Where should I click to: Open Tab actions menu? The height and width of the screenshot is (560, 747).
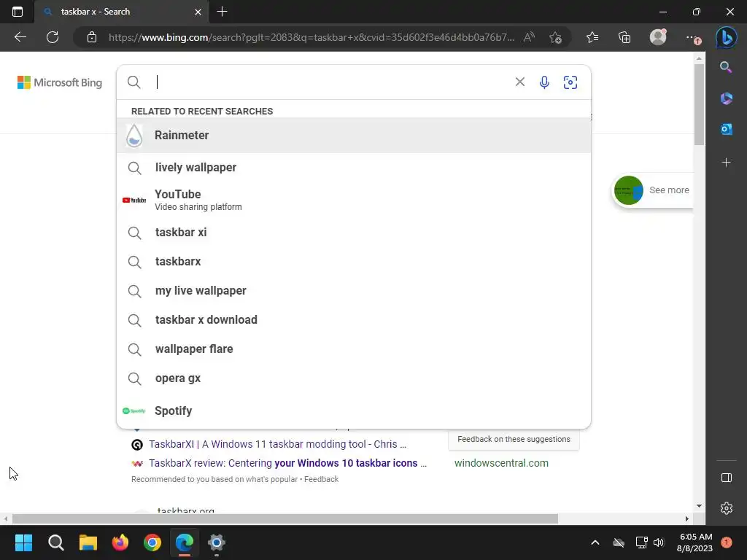point(18,12)
